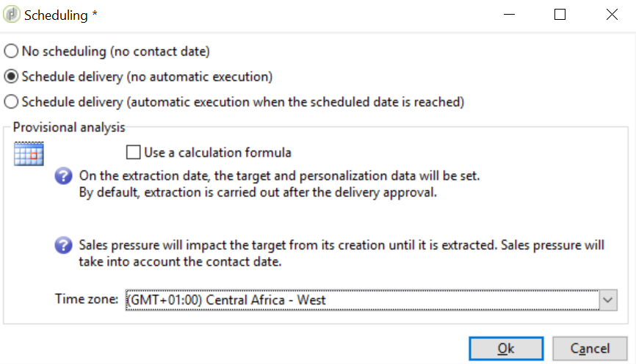
Task: Select the No scheduling radio option
Action: pyautogui.click(x=12, y=51)
